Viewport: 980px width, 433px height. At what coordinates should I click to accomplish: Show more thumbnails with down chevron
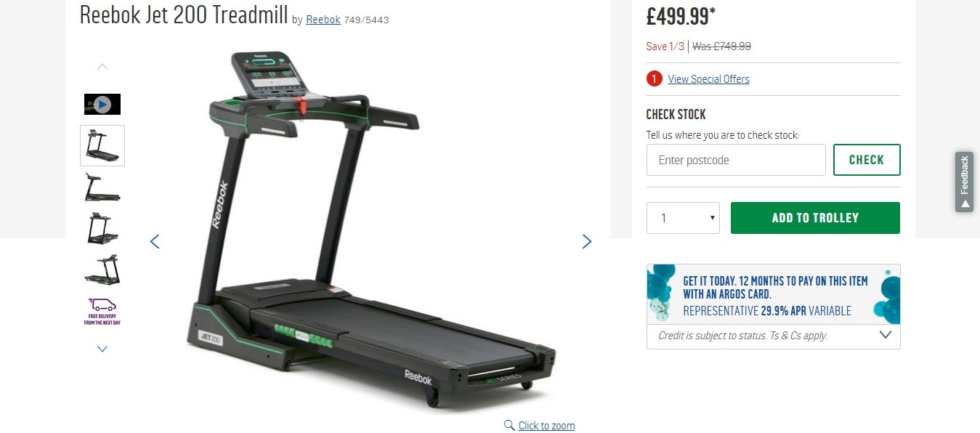102,349
